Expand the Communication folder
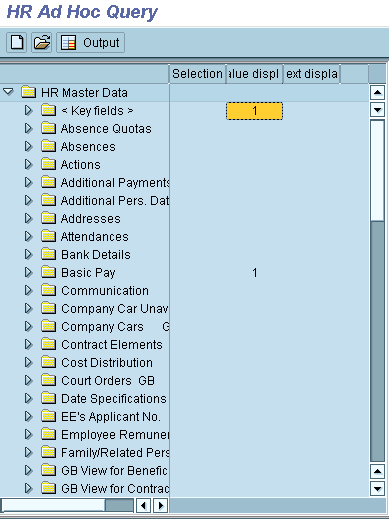Screen dimensions: 389x519 (29, 290)
